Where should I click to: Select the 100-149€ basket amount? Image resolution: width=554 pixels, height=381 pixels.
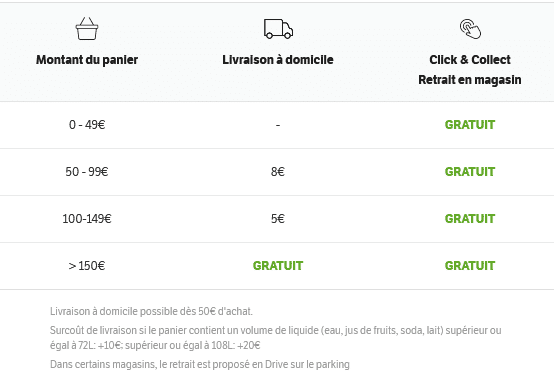[87, 219]
